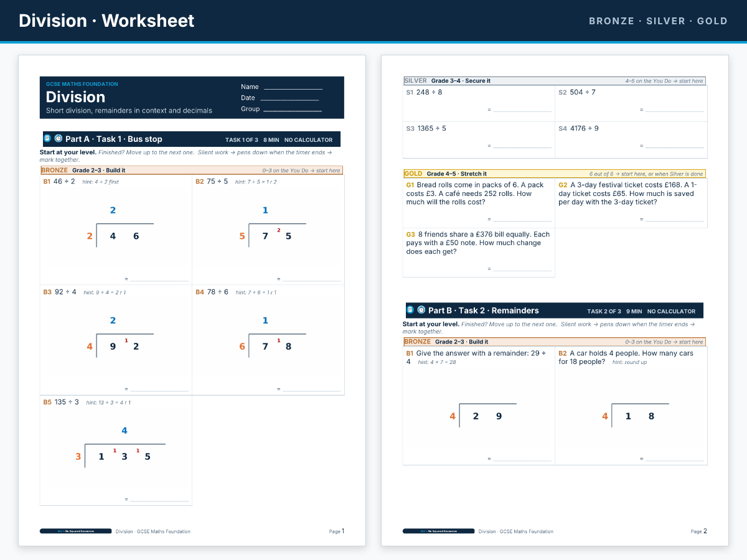Click the "9 MIN" time label
This screenshot has height=560, width=747.
pos(634,311)
